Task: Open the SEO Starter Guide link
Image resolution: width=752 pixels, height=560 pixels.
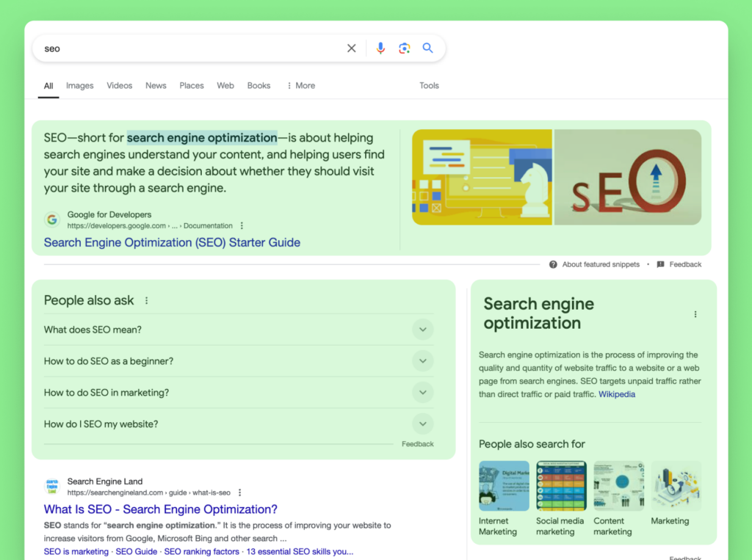Action: click(171, 242)
